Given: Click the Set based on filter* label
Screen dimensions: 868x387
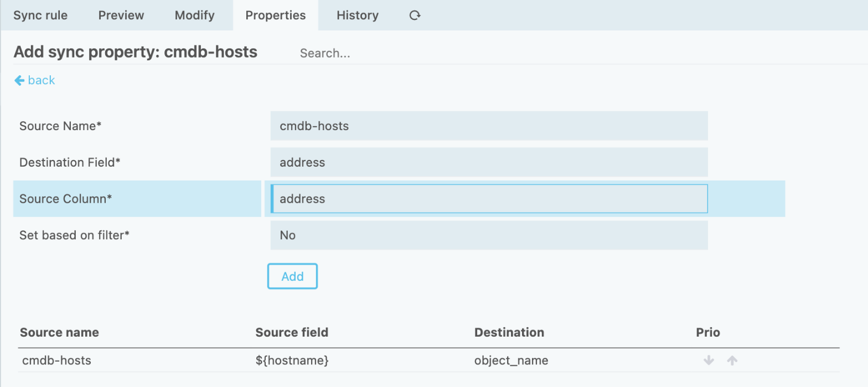Looking at the screenshot, I should point(74,235).
